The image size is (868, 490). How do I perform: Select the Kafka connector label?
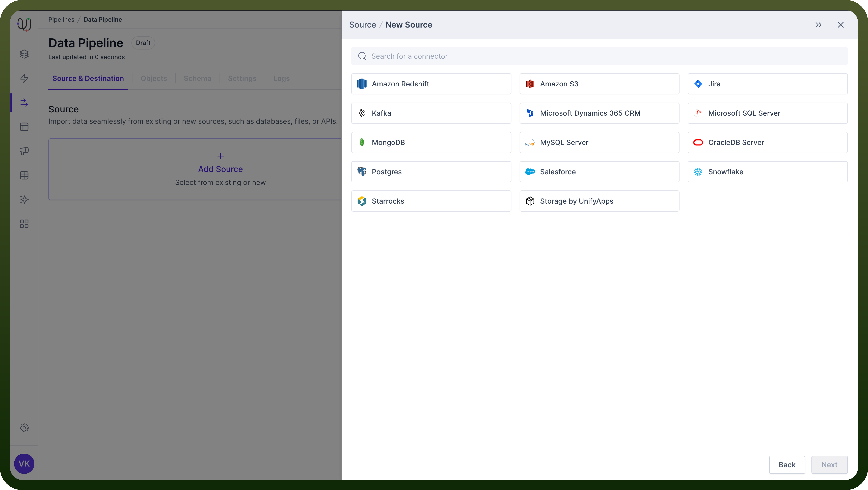381,113
